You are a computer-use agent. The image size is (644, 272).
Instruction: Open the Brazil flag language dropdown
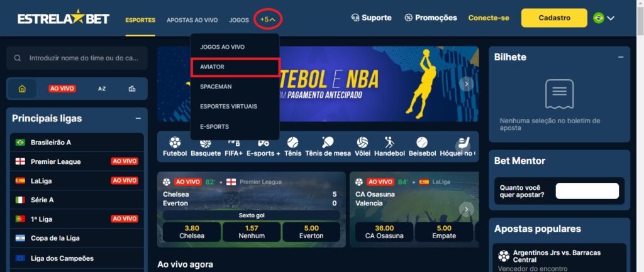604,18
